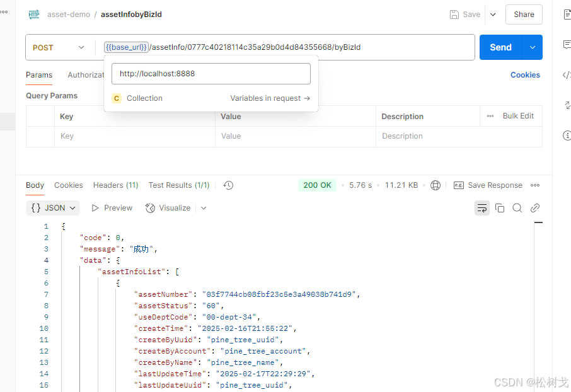Click the response time 5.76 s
Image resolution: width=571 pixels, height=392 pixels.
360,185
